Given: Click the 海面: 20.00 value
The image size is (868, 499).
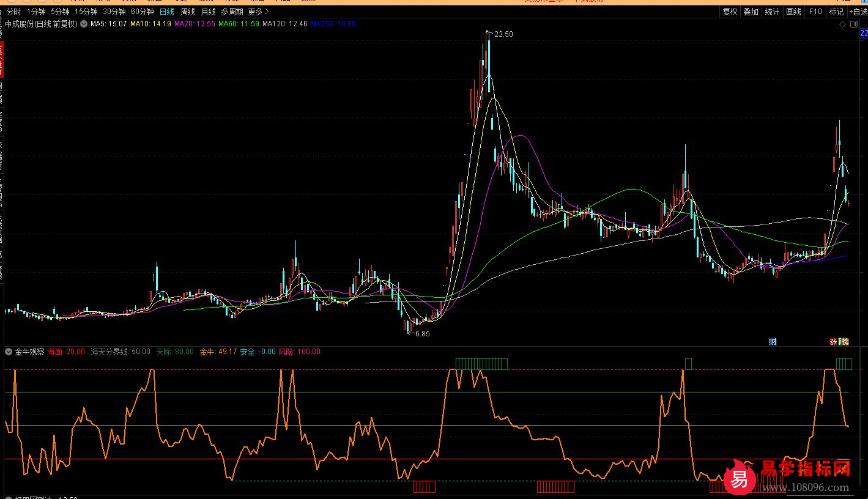Looking at the screenshot, I should click(x=66, y=352).
